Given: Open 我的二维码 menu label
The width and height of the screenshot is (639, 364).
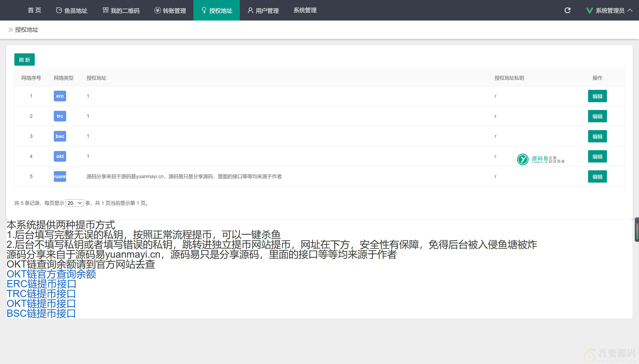Looking at the screenshot, I should (x=125, y=10).
